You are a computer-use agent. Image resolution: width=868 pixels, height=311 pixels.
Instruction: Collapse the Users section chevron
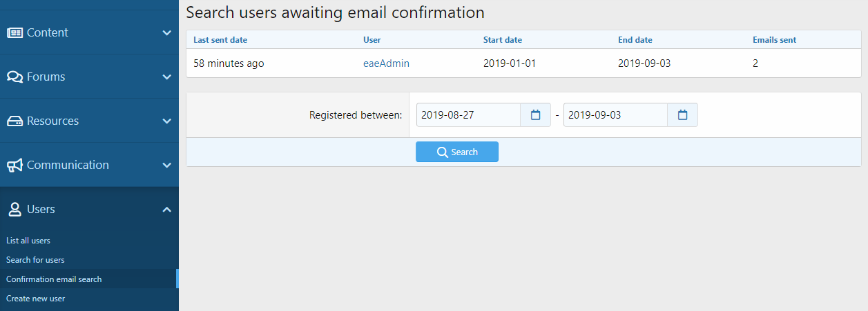pos(166,209)
